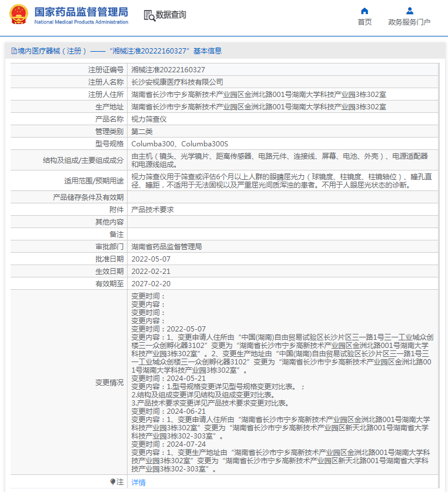Select 2.结构及组成变更详见结构及组成变更对比表 line

tap(203, 395)
